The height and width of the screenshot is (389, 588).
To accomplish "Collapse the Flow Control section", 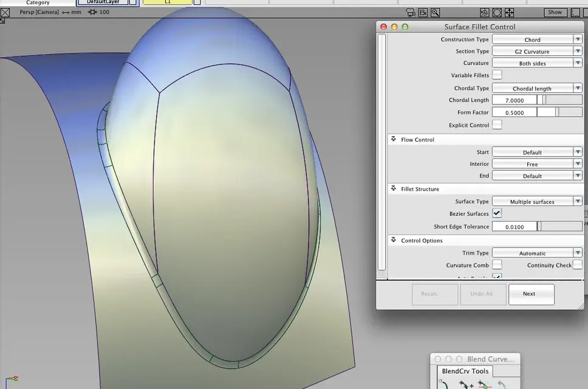I will (394, 139).
